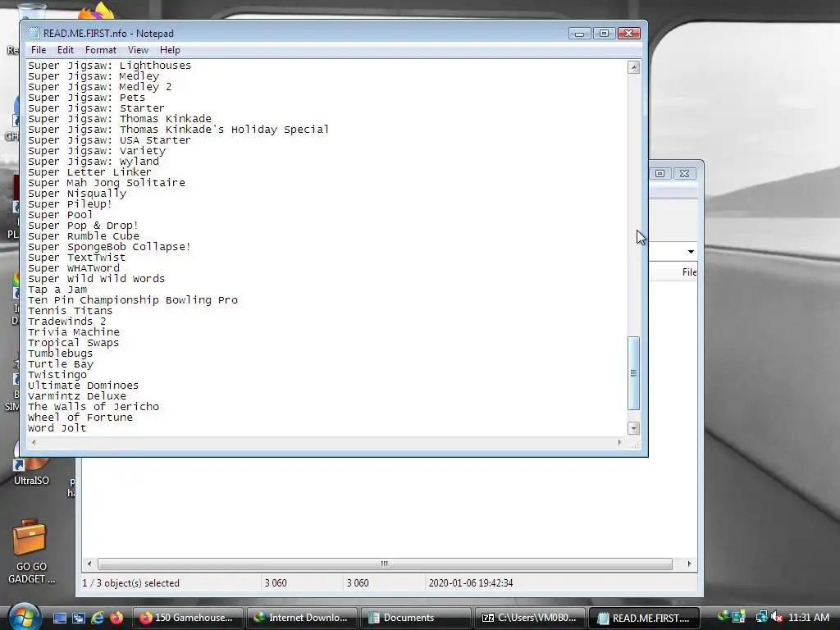Click the 'Tumblebugs' line in Notepad

[x=60, y=354]
